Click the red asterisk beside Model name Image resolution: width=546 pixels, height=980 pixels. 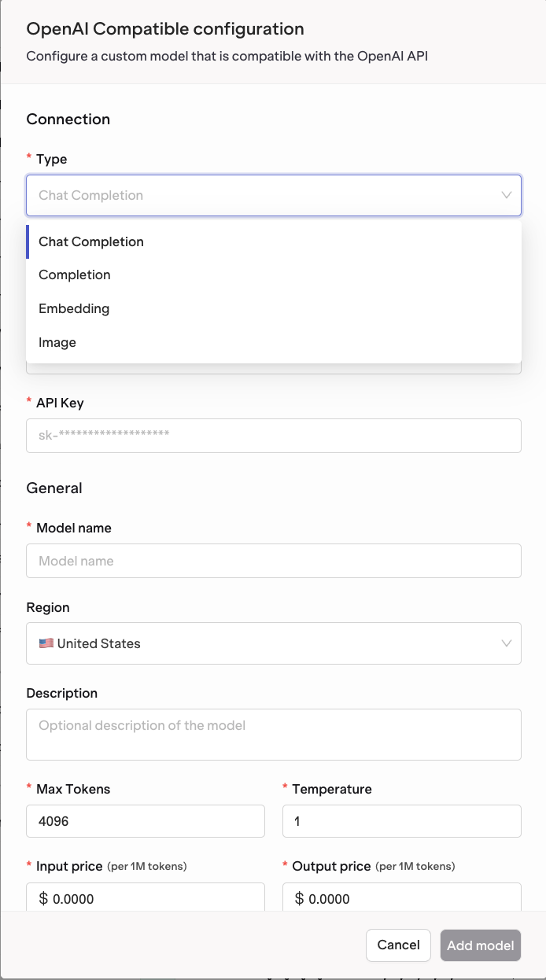30,528
